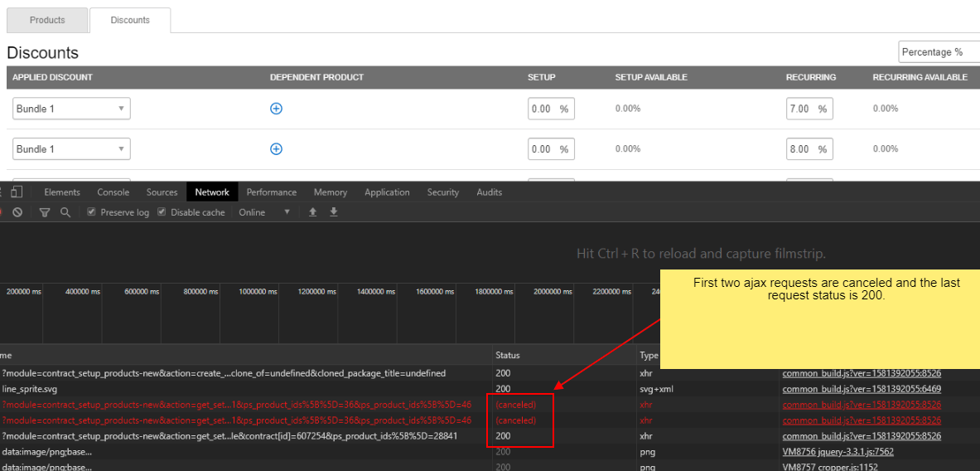The image size is (980, 471).
Task: Open the network filter funnel icon
Action: [x=45, y=212]
